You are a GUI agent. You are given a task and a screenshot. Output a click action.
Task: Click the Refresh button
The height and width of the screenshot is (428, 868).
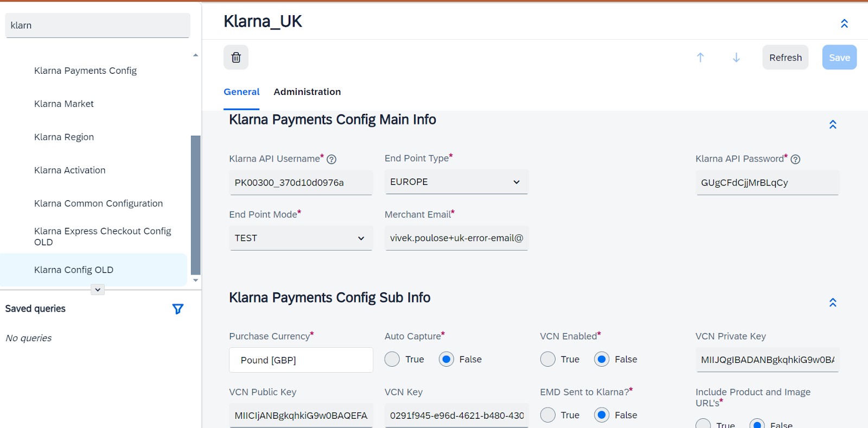click(785, 58)
